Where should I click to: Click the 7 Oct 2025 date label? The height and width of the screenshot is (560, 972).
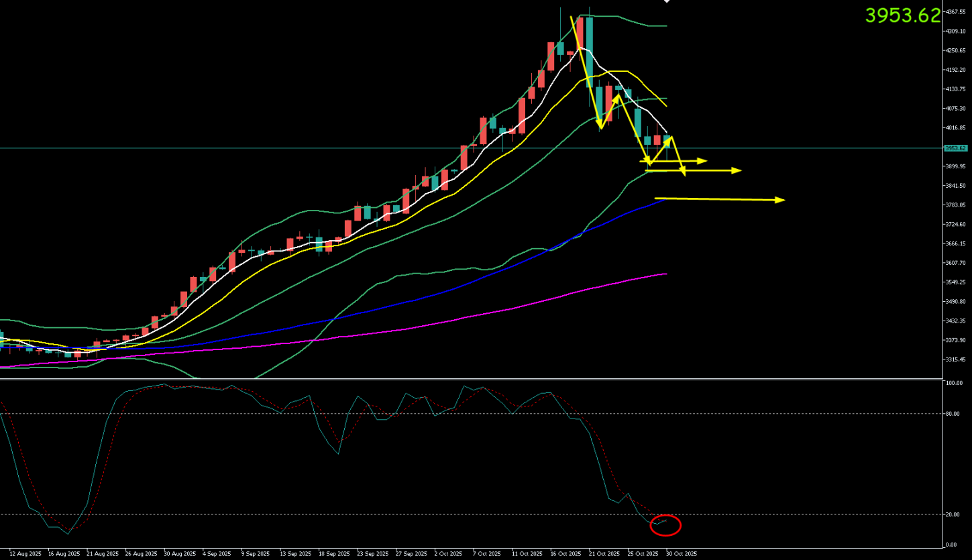486,554
